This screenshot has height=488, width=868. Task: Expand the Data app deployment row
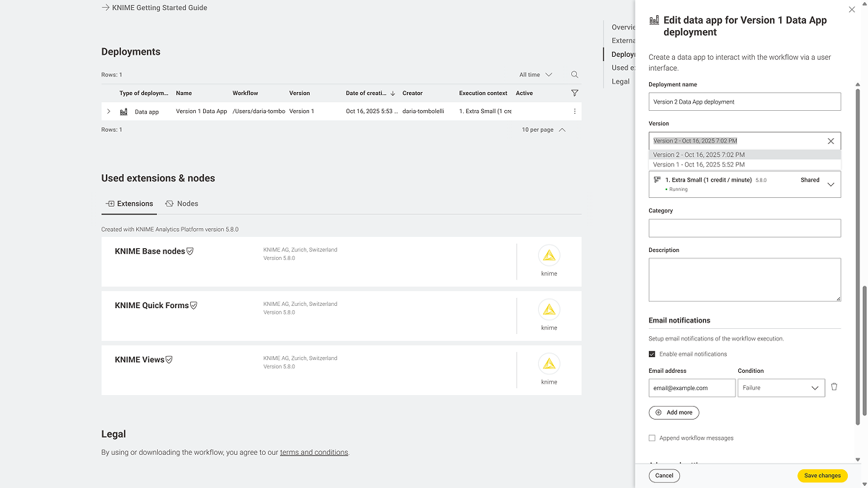[109, 112]
